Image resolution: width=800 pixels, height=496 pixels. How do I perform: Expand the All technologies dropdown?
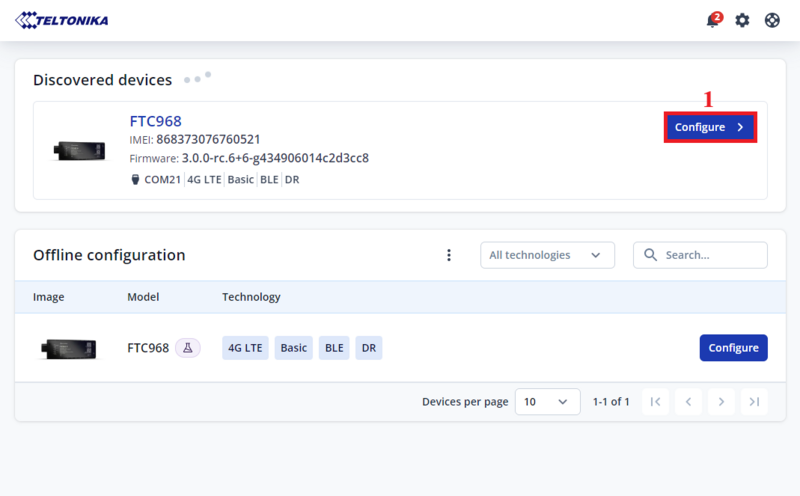[547, 255]
